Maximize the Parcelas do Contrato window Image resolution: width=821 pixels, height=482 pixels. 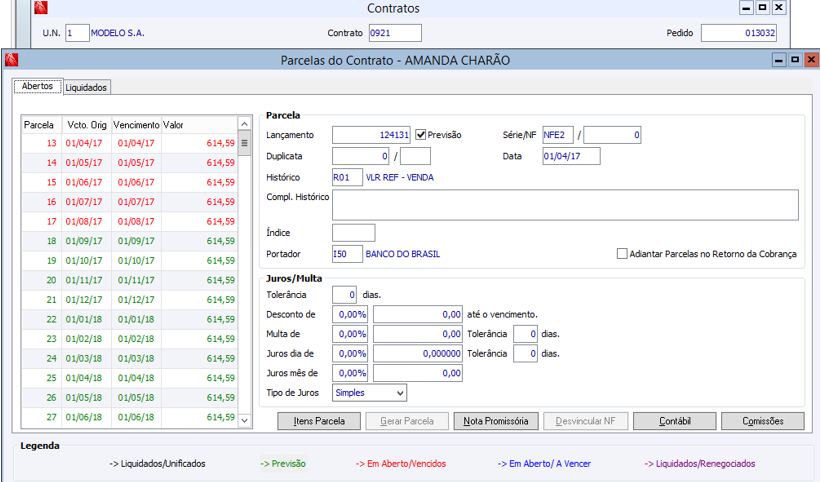[794, 60]
